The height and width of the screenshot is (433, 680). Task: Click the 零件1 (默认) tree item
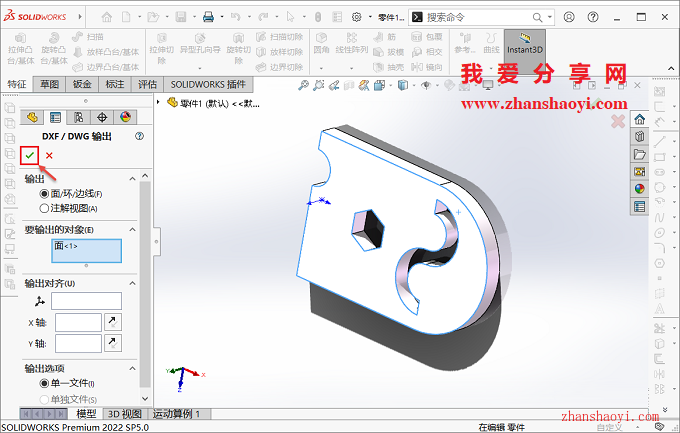[x=214, y=103]
